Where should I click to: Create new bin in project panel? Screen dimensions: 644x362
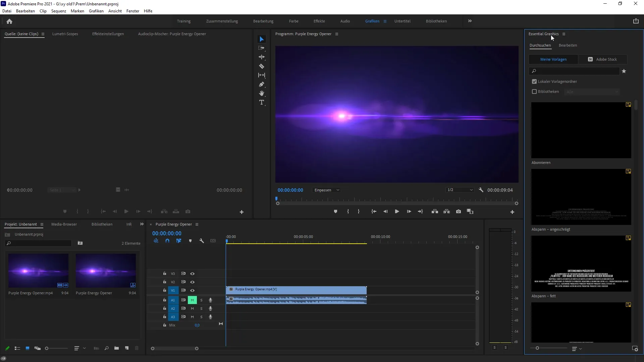[116, 349]
